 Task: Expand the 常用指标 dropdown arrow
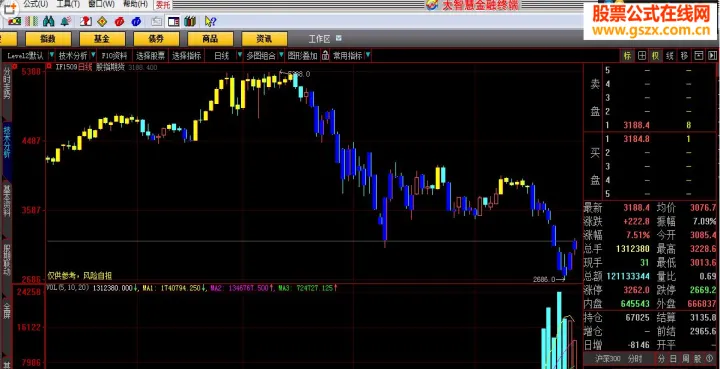point(368,56)
